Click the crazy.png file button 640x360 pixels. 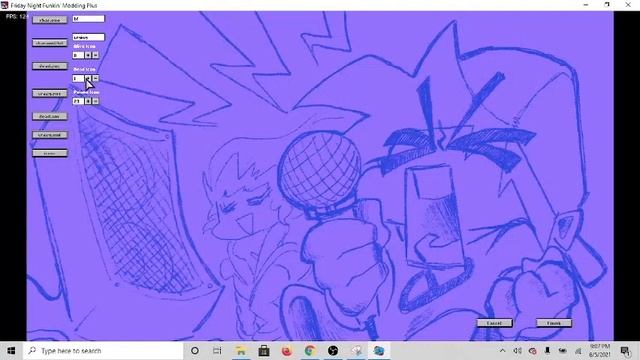click(50, 93)
